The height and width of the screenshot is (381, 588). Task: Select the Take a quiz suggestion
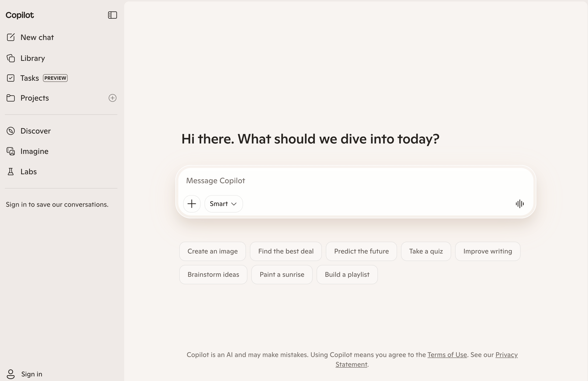click(426, 251)
